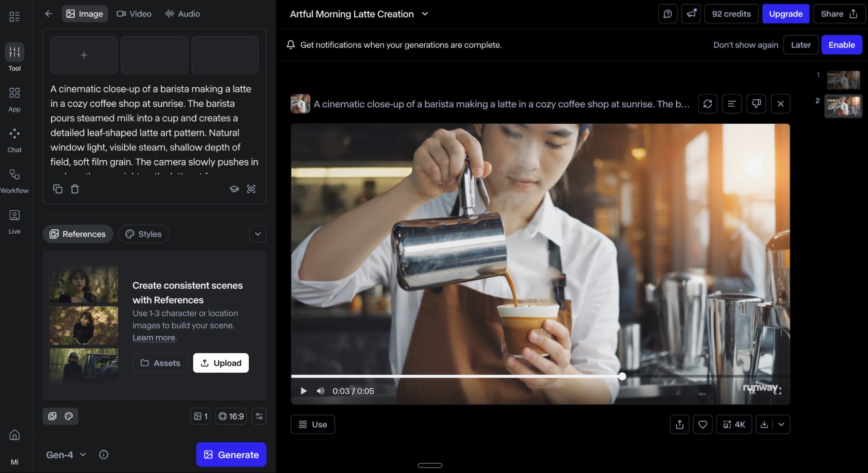Select the Live option in the sidebar

pos(14,220)
